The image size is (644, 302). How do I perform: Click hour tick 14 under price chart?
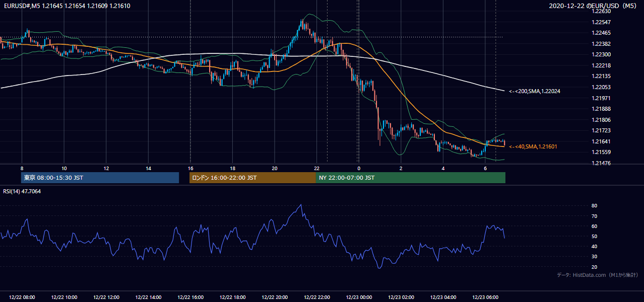(148, 168)
